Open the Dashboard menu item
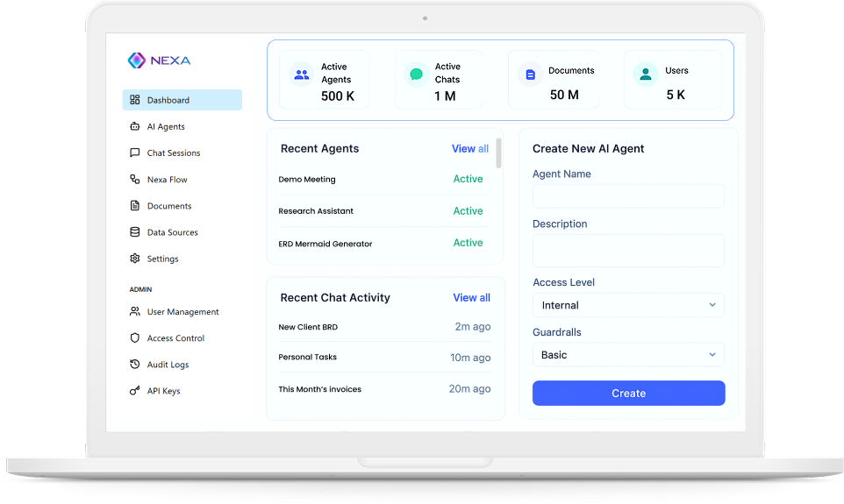844x504 pixels. 182,100
